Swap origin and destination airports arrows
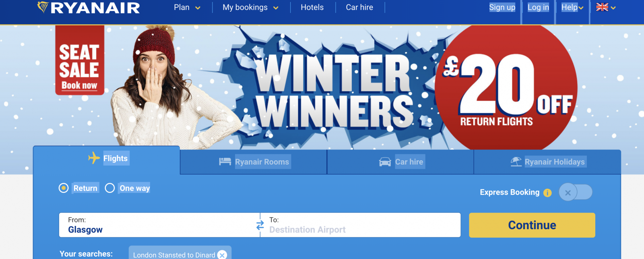 260,225
